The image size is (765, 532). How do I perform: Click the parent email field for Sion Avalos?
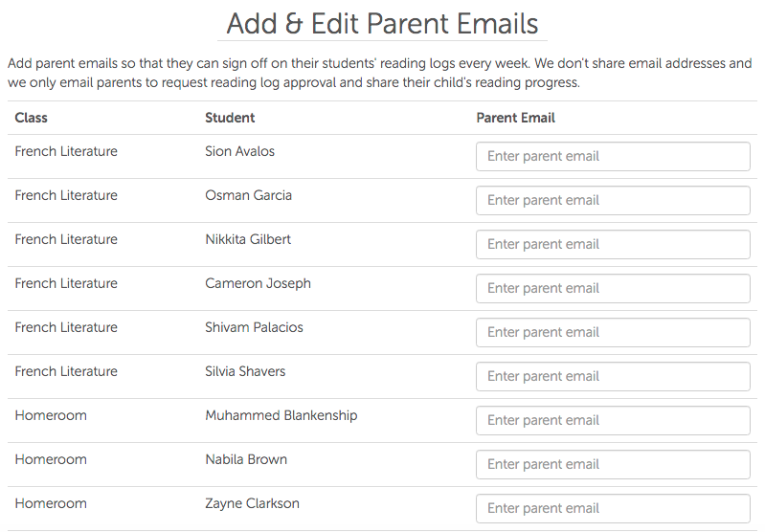[613, 156]
